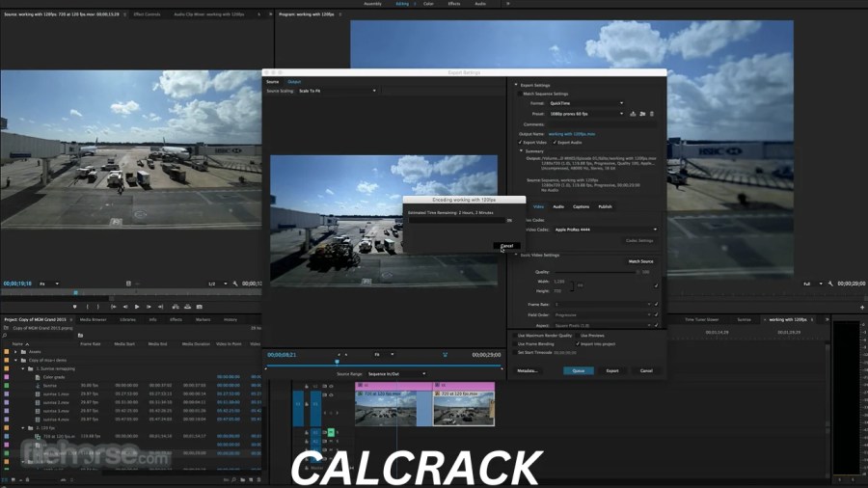Enable Use Maximum Render Quality checkbox
The width and height of the screenshot is (868, 488).
514,336
